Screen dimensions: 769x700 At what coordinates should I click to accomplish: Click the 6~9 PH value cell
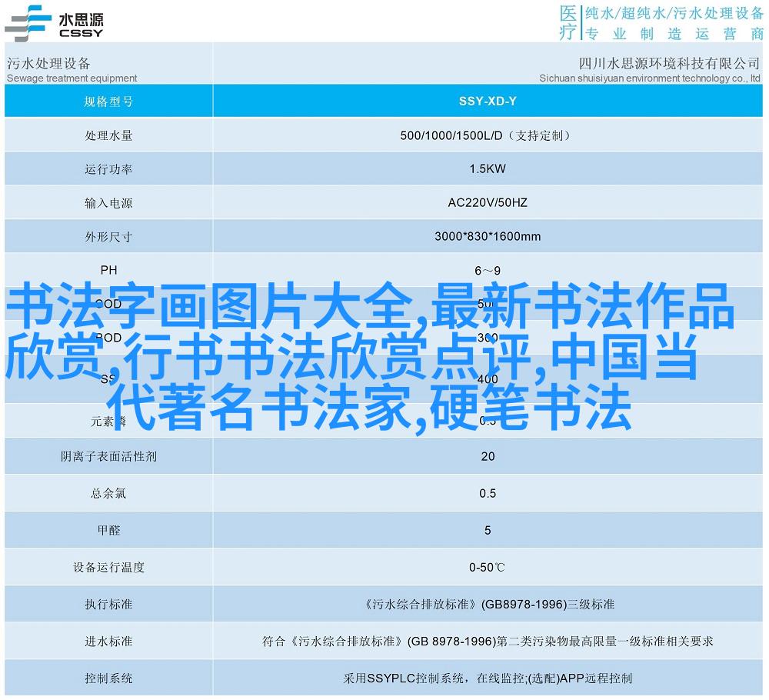488,270
